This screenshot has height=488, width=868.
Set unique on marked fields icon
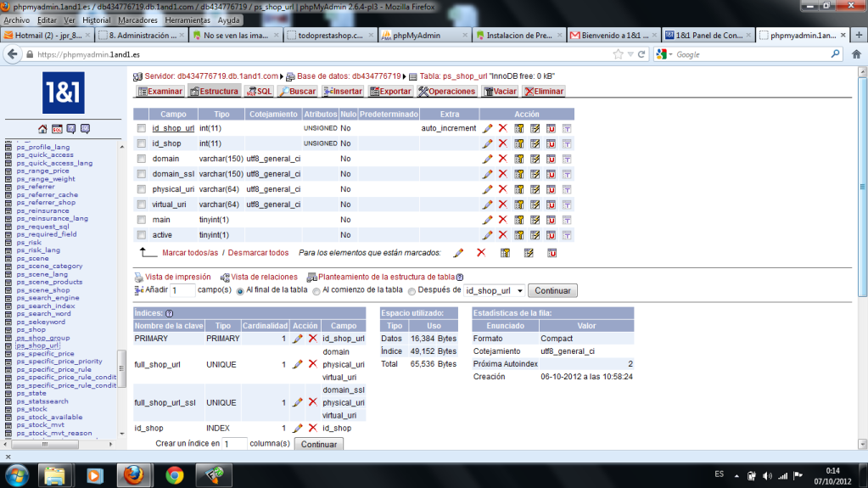click(x=552, y=253)
